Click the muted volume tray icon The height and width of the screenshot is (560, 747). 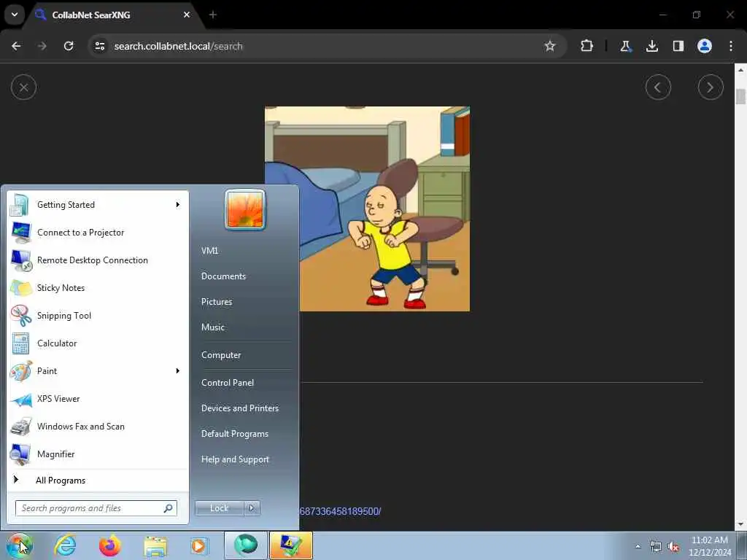point(673,547)
